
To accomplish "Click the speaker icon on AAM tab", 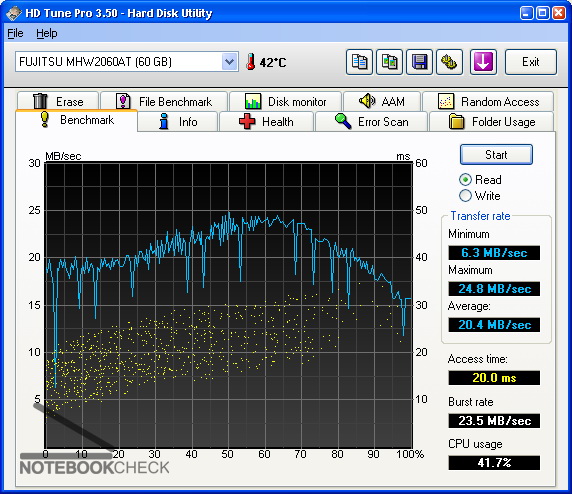I will click(x=367, y=101).
